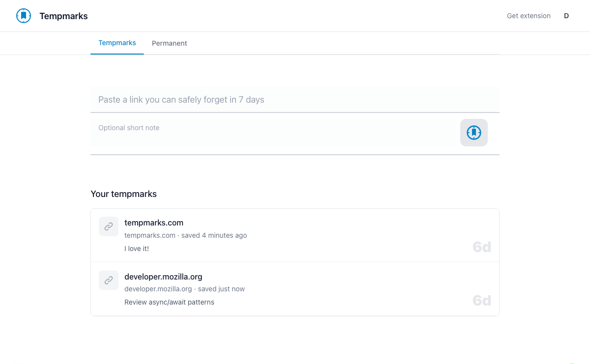The image size is (590, 364).
Task: Open the Get extension link
Action: (529, 16)
